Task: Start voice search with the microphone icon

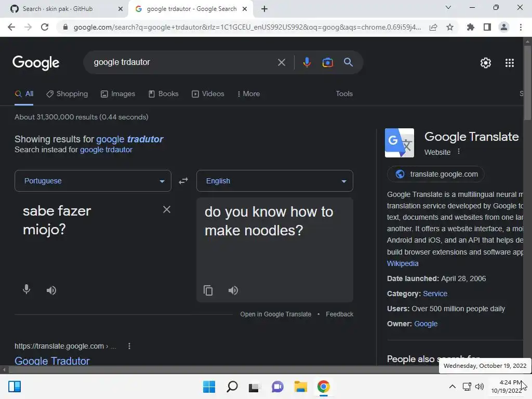Action: (307, 62)
